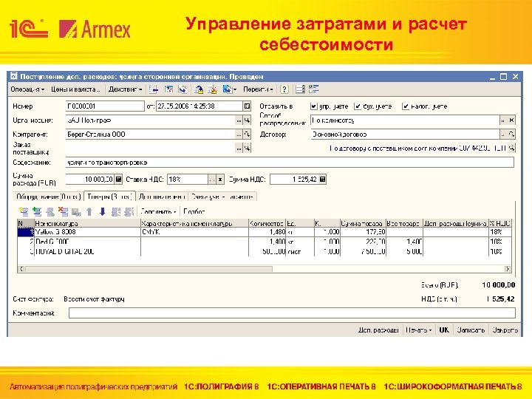Image resolution: width=532 pixels, height=399 pixels.
Task: Open selection list for Ставка НДС field
Action: 212,179
